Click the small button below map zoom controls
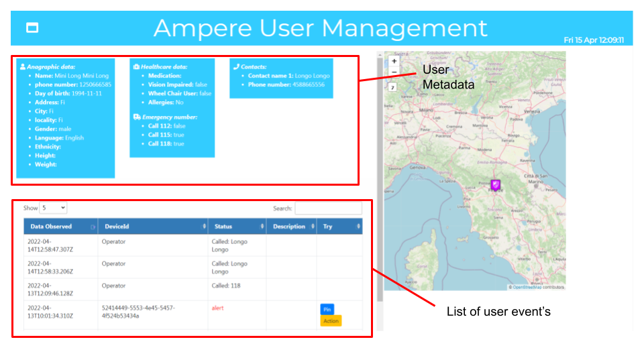The height and width of the screenshot is (362, 644). 394,87
